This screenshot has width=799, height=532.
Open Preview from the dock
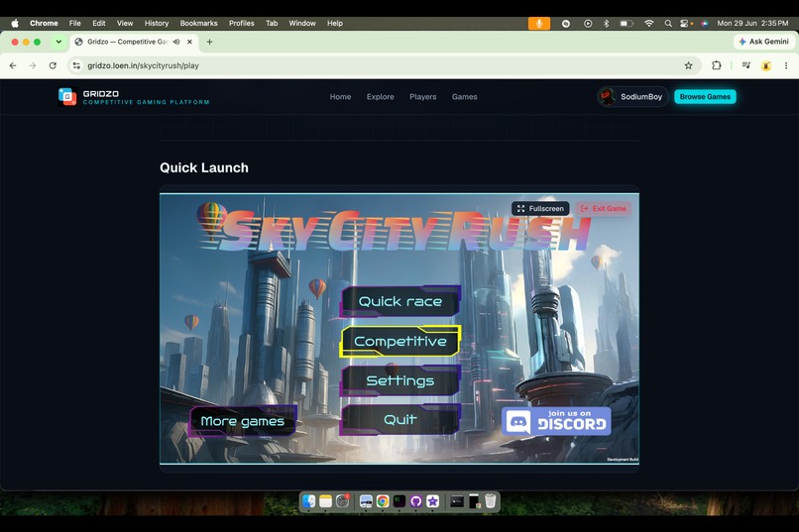[366, 501]
